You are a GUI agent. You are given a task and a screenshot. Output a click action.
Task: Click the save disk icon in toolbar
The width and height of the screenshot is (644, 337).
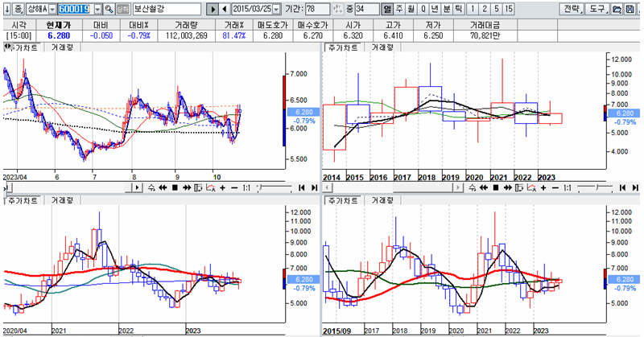[x=628, y=9]
